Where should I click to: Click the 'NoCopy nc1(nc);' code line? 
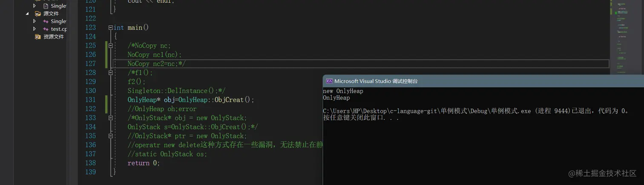point(155,55)
